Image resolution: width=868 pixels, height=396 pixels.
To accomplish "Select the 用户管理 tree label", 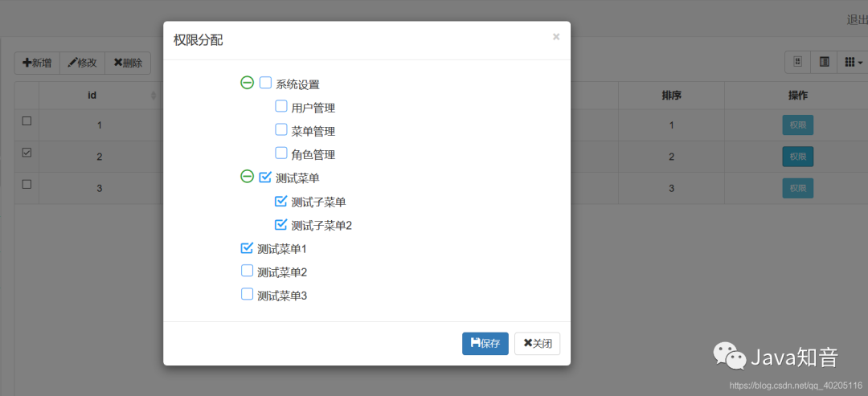I will point(313,108).
